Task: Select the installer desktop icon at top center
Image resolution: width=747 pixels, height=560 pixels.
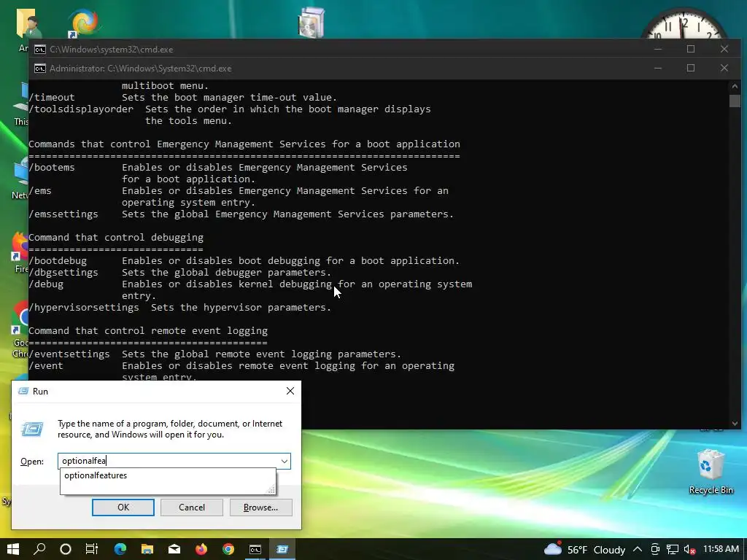Action: pyautogui.click(x=311, y=23)
